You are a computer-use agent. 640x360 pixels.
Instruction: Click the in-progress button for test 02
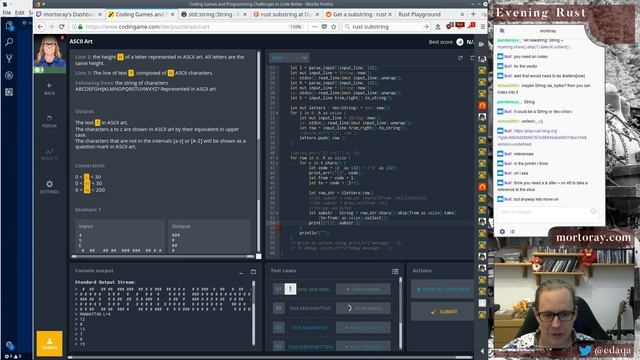tap(363, 308)
